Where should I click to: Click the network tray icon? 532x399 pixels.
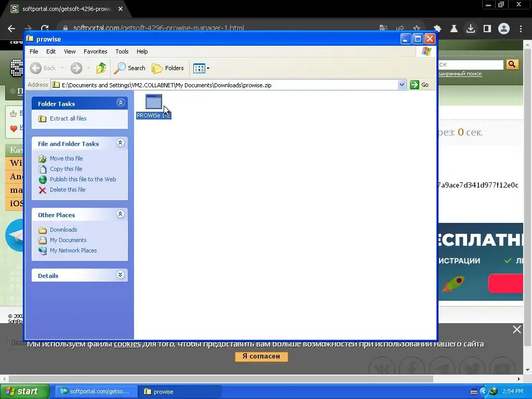point(494,391)
